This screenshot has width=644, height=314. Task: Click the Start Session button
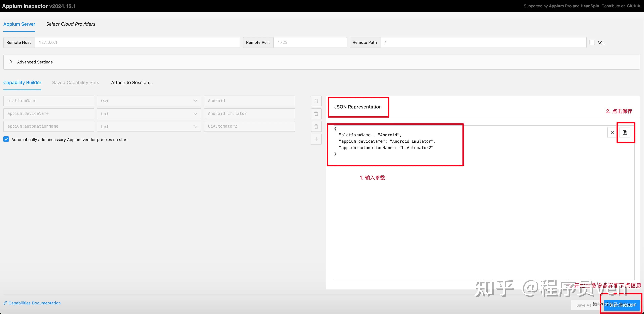622,305
